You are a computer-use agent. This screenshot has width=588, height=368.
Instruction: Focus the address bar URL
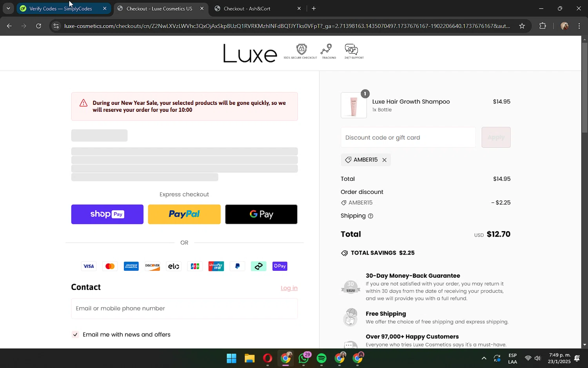(x=287, y=26)
